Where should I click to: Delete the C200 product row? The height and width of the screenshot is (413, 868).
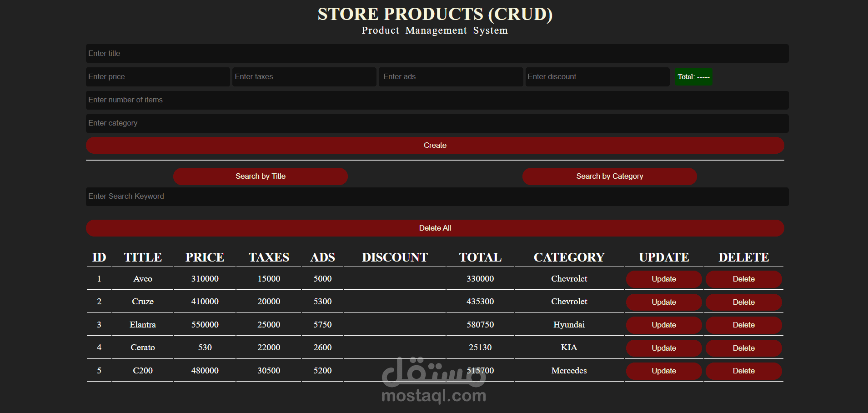click(743, 371)
